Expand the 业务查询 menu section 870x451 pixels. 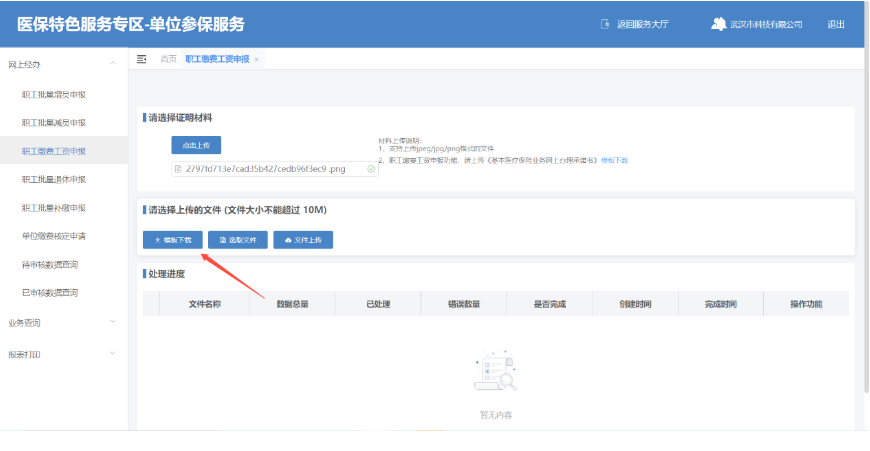113,323
